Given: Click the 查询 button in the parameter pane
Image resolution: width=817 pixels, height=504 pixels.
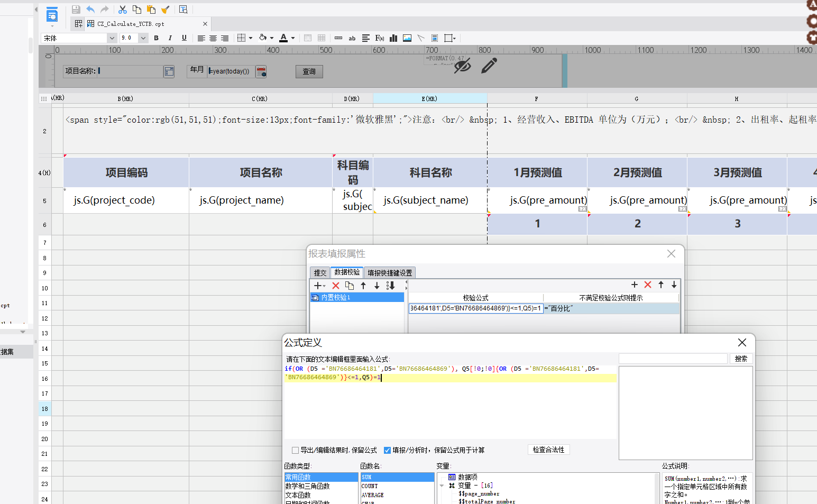Looking at the screenshot, I should [x=309, y=71].
